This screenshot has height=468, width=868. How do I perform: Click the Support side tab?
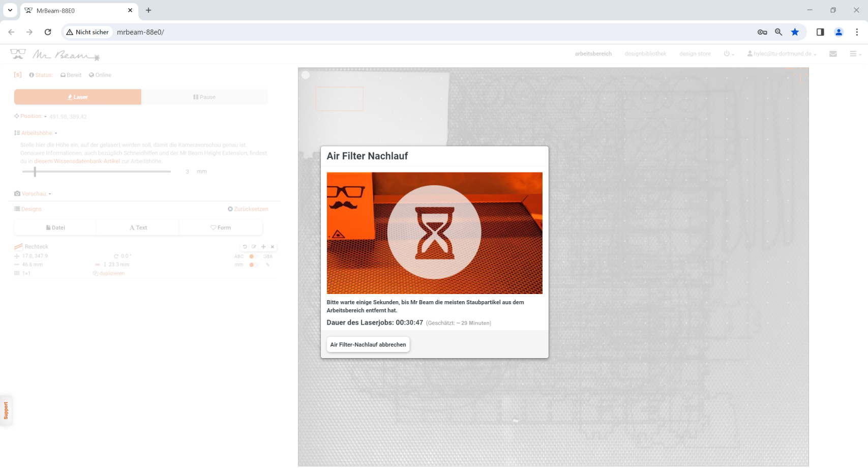[6, 411]
